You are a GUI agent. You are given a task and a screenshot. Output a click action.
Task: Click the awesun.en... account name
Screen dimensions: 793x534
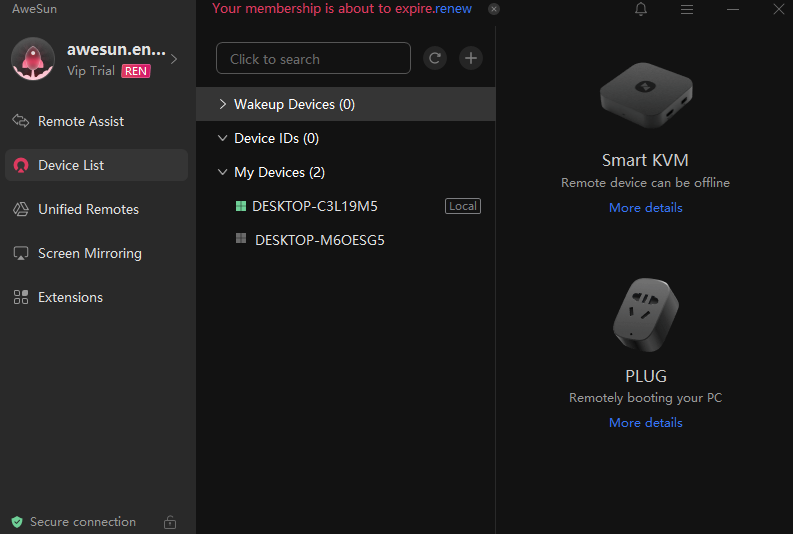coord(116,50)
